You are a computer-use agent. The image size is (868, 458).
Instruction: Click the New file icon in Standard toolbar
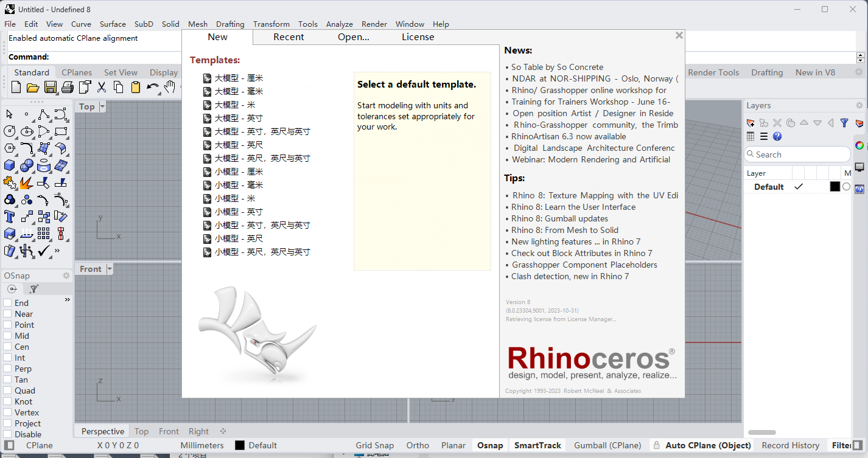16,88
